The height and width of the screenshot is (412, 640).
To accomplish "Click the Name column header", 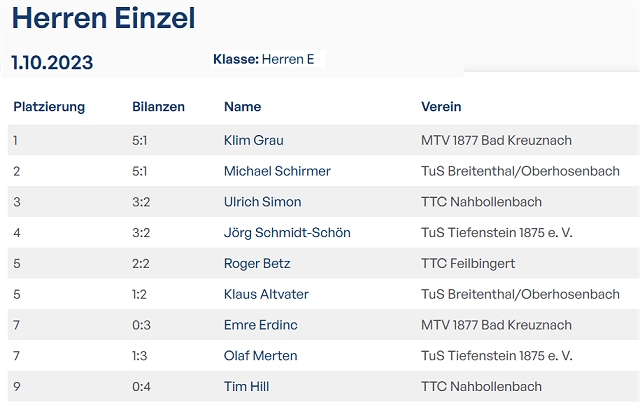I will click(x=242, y=107).
